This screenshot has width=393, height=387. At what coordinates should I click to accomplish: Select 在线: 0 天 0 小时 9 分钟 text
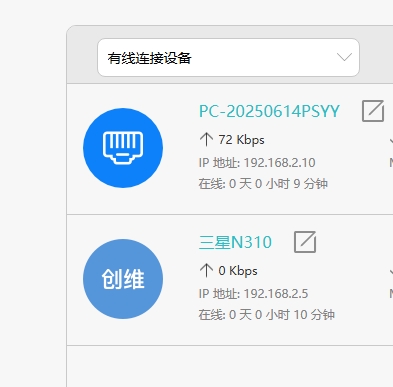click(263, 184)
